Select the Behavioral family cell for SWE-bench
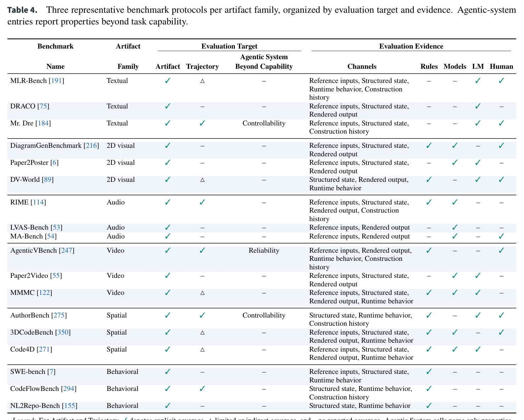524x420 pixels. point(123,372)
